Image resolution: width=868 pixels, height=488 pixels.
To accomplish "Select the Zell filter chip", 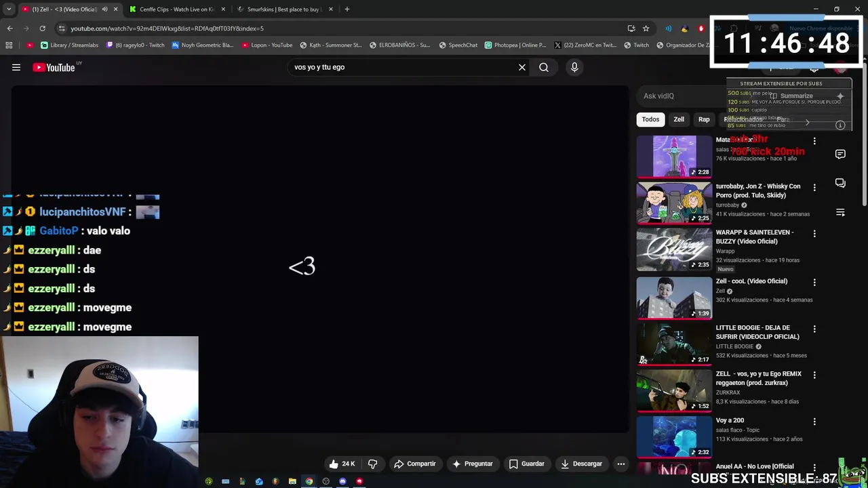I will click(679, 119).
